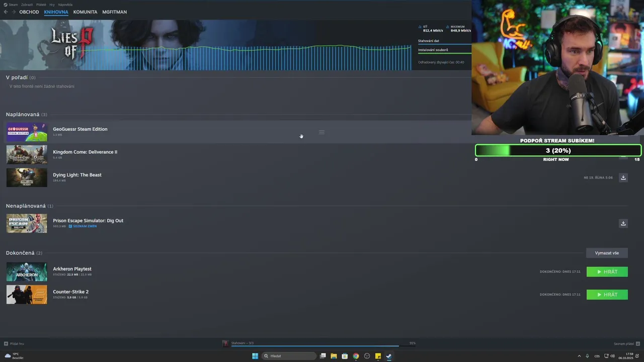Screen dimensions: 644x362
Task: Click the V pořadí section header
Action: [x=21, y=77]
